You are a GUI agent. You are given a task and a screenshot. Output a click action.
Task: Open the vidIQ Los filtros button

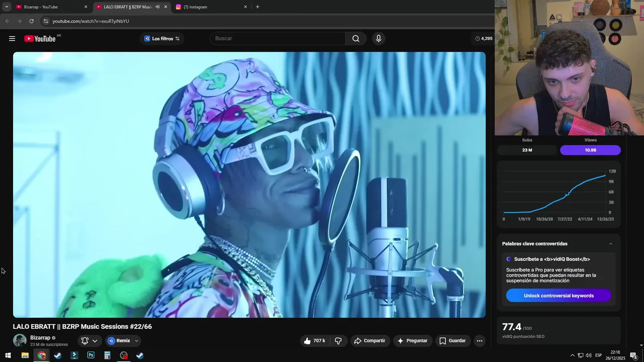point(162,39)
